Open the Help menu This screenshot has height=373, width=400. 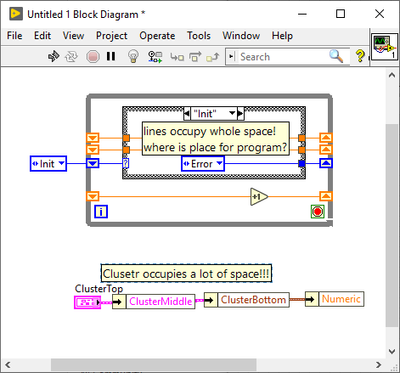[x=282, y=35]
